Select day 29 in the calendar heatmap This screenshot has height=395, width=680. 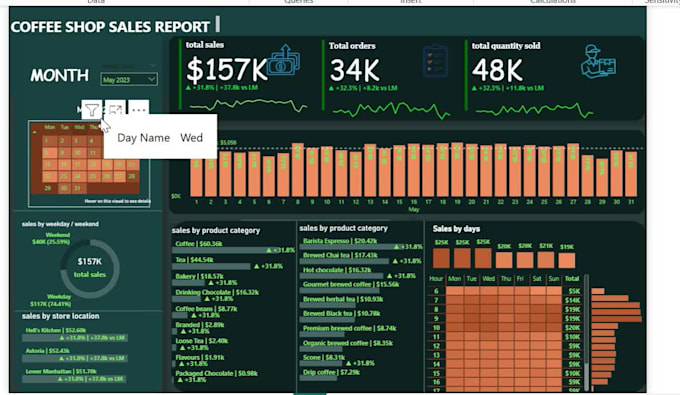coord(49,188)
